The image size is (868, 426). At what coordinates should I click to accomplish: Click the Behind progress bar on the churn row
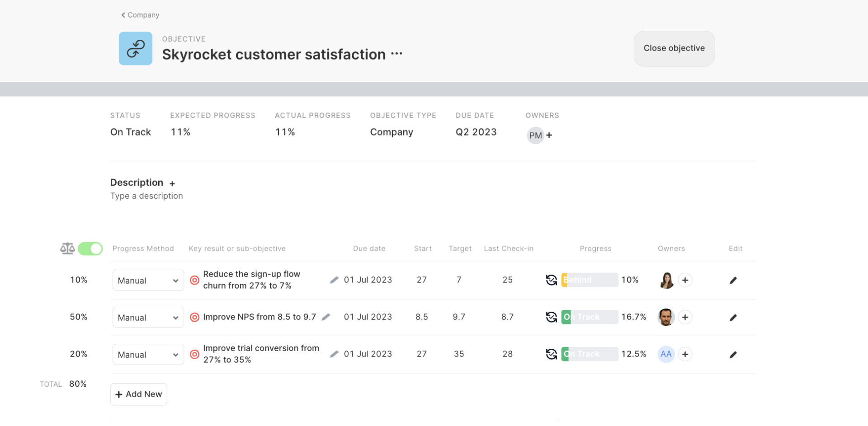(590, 280)
